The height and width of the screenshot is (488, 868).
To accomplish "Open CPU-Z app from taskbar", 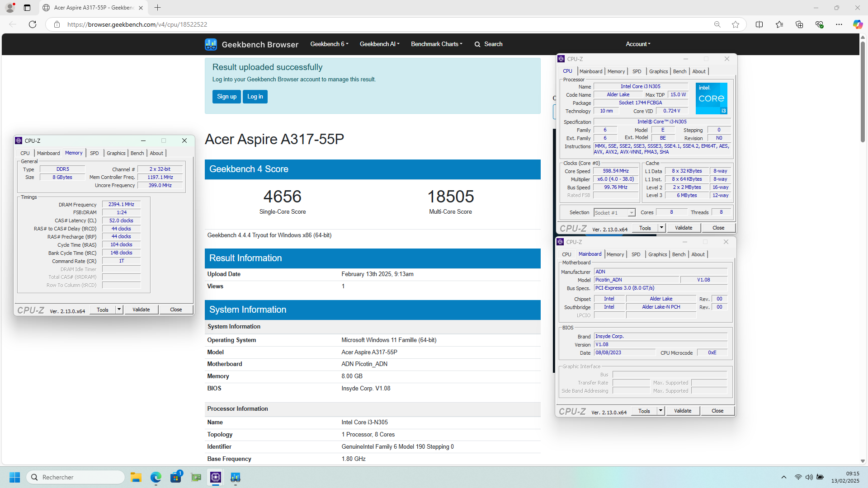I will pyautogui.click(x=216, y=477).
